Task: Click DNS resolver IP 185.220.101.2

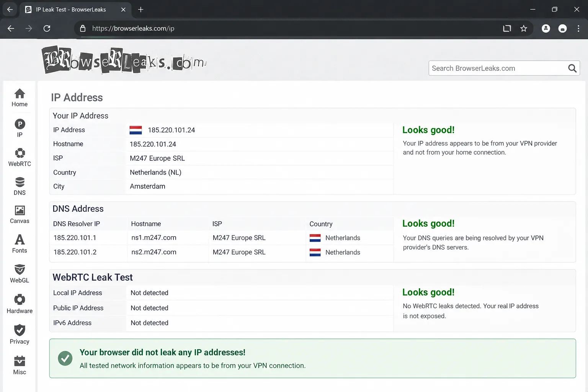Action: 75,252
